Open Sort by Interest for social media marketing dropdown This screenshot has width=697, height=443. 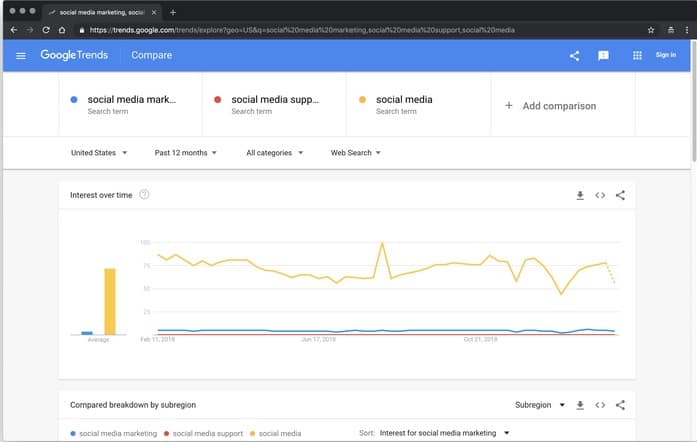[x=444, y=433]
